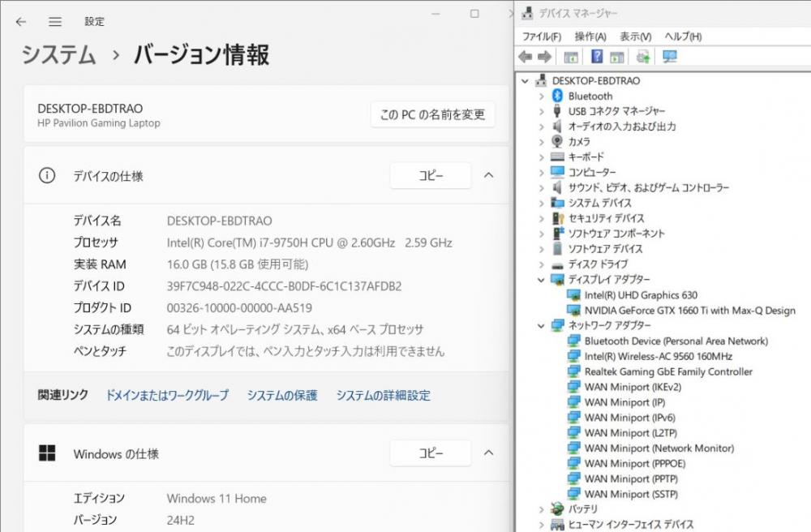Click the Windows logo beside Windows の仕様
This screenshot has width=811, height=532.
[47, 453]
